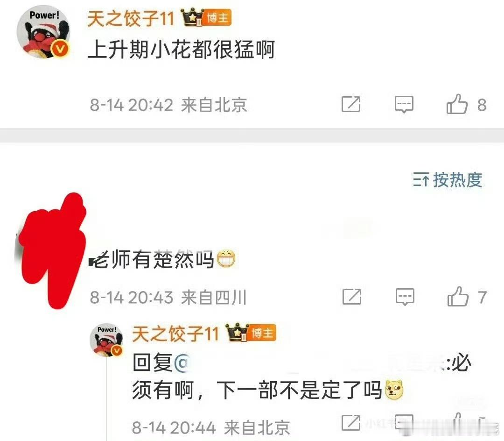
Task: Like the comment from 四川 with 7 likes
Action: (458, 296)
